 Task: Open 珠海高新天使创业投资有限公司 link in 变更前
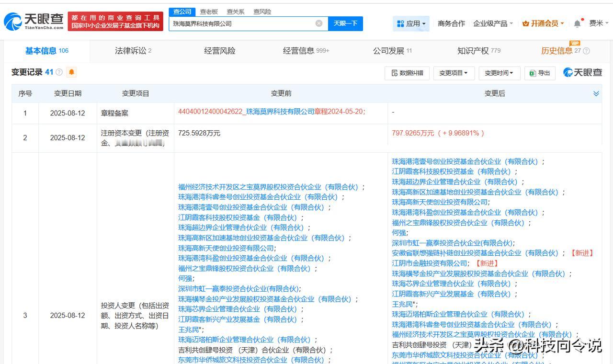coord(226,248)
